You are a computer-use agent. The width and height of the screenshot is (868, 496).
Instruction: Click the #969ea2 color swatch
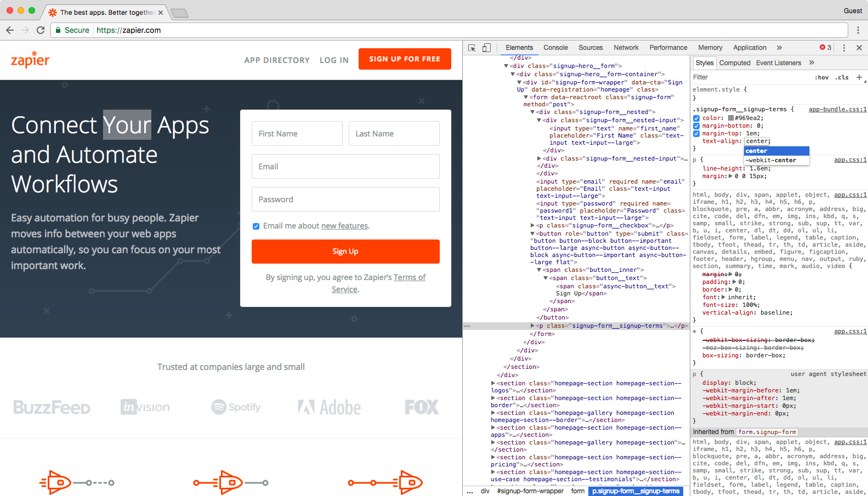731,118
